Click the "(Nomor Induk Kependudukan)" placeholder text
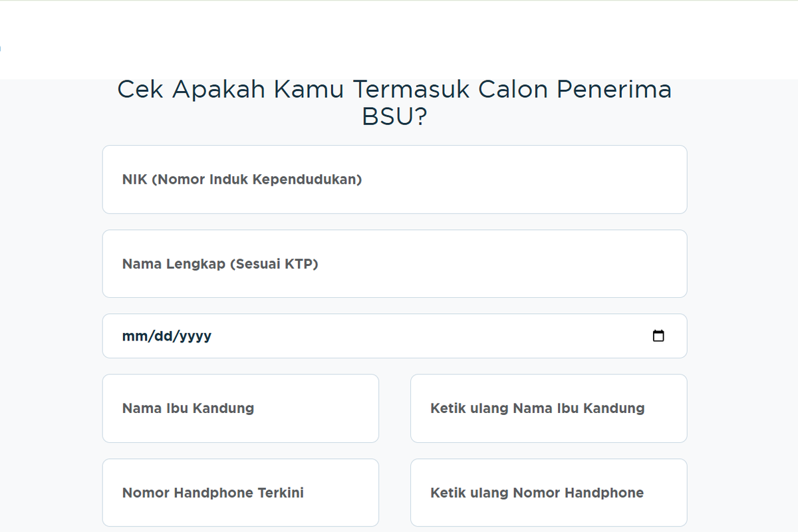 pos(257,180)
